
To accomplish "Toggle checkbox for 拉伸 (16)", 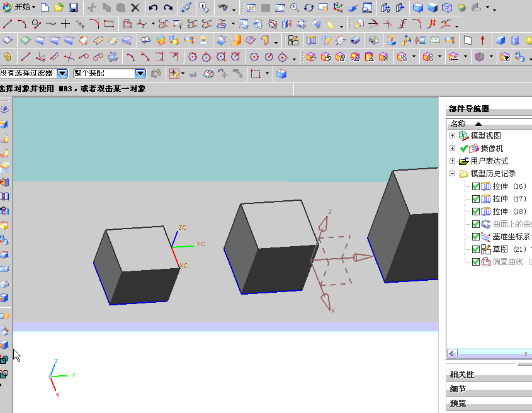I will click(476, 186).
